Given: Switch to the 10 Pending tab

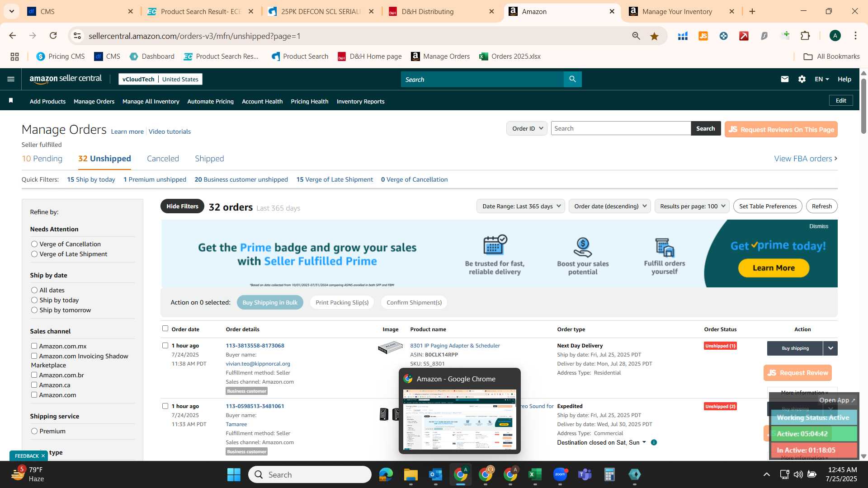Looking at the screenshot, I should (x=42, y=159).
